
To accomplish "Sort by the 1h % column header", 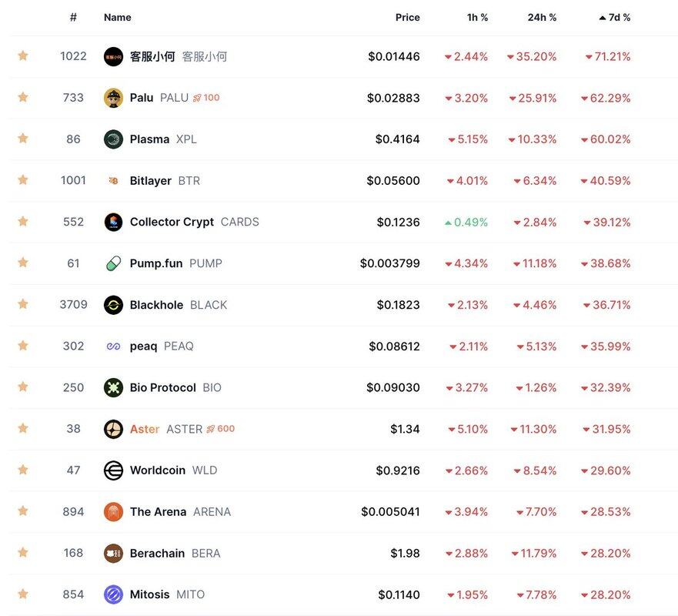I will [477, 17].
